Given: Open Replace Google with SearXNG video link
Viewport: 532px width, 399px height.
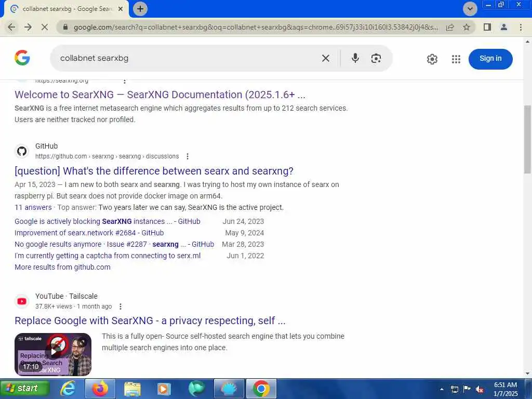Looking at the screenshot, I should pyautogui.click(x=150, y=321).
